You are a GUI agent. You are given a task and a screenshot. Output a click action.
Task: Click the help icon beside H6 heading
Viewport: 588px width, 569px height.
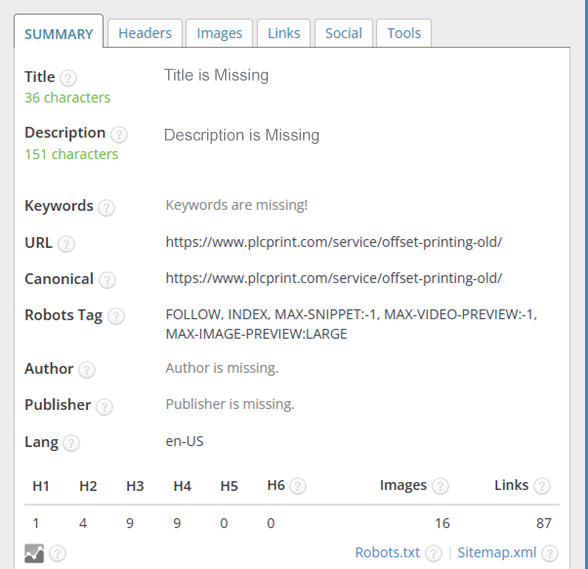[x=298, y=486]
